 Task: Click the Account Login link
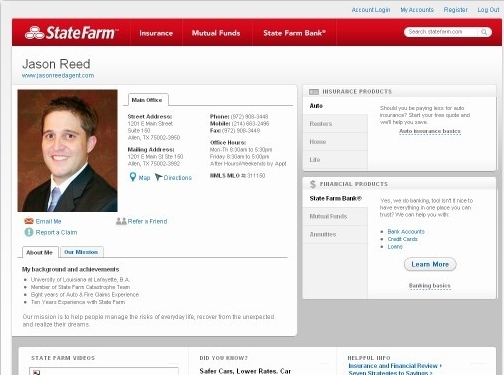(371, 10)
